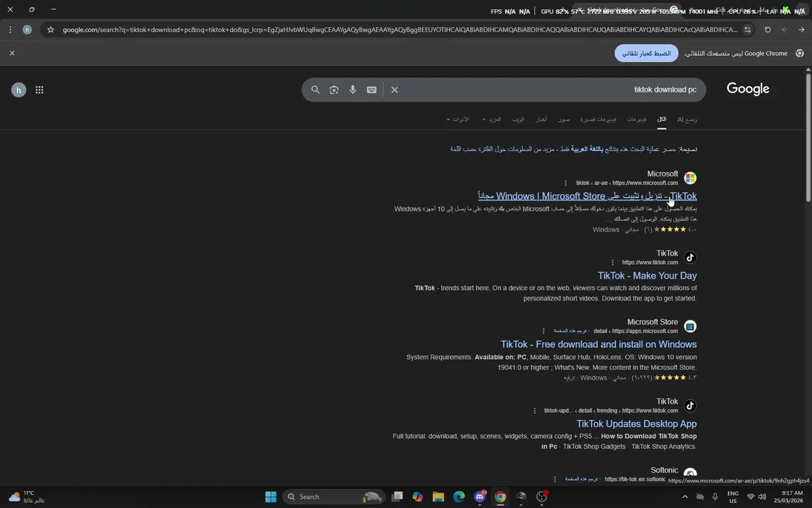Open 'TikTok - Make Your Day' result

647,276
